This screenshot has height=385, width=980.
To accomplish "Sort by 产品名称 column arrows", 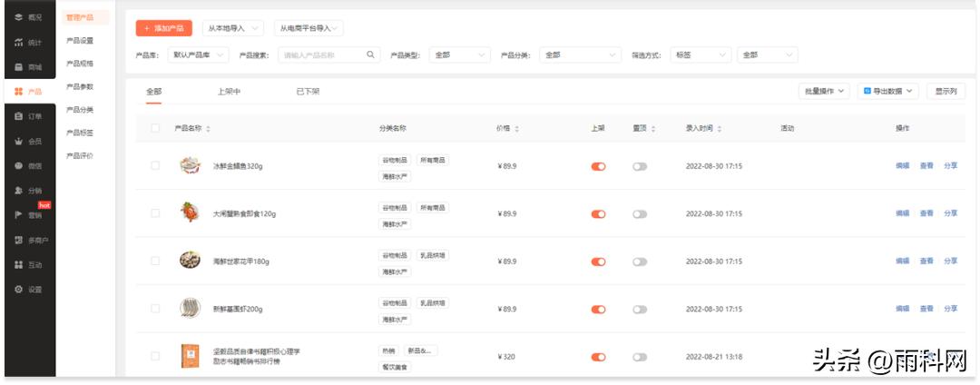I will click(208, 129).
